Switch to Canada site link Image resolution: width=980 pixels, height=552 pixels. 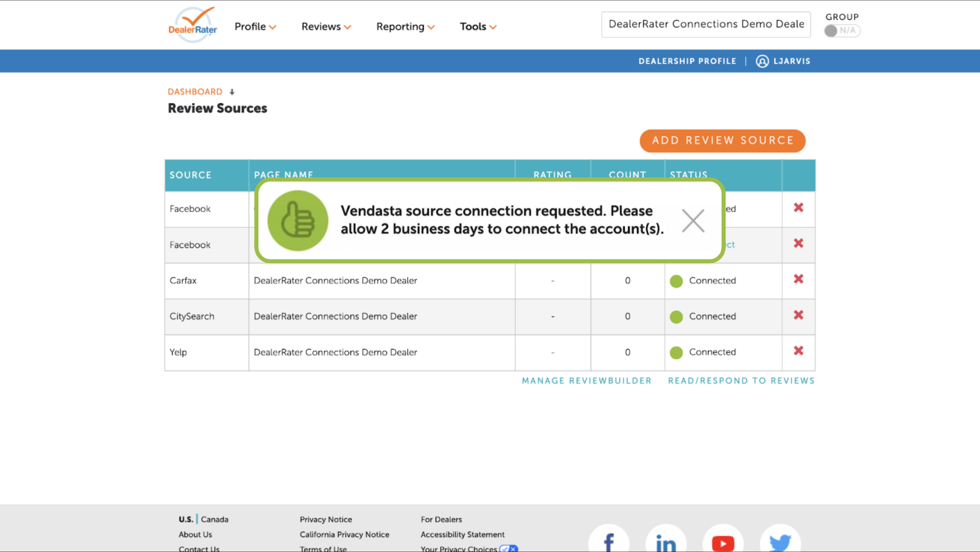[214, 519]
